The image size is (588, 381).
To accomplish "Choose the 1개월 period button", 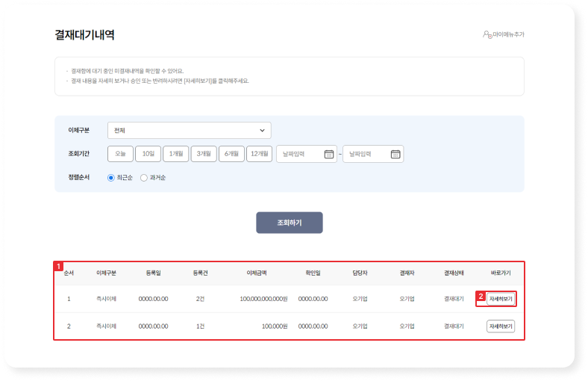I will click(176, 154).
